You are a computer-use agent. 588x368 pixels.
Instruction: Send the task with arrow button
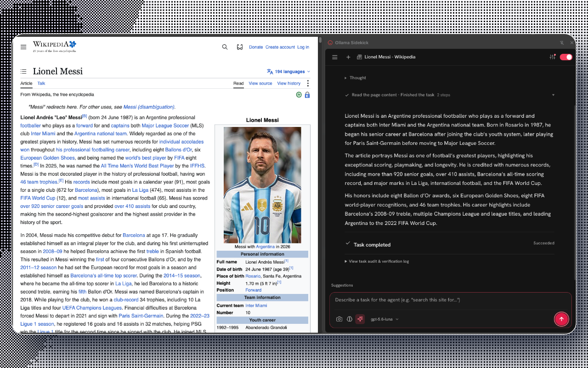[x=561, y=319]
